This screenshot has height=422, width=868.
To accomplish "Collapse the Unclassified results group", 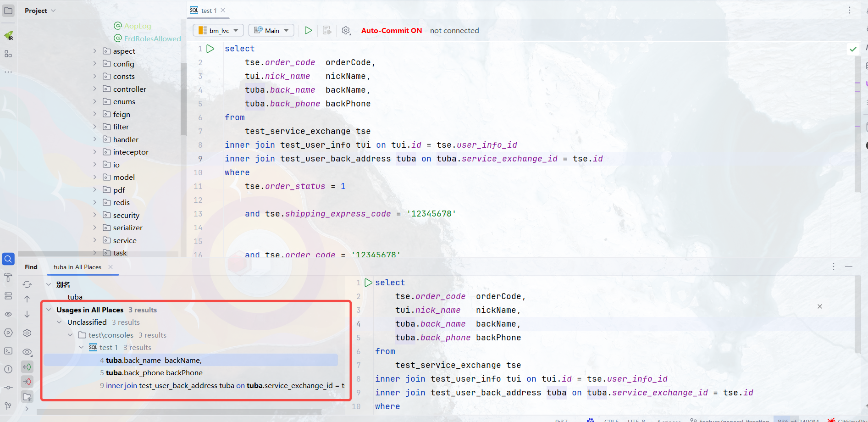I will click(x=59, y=322).
